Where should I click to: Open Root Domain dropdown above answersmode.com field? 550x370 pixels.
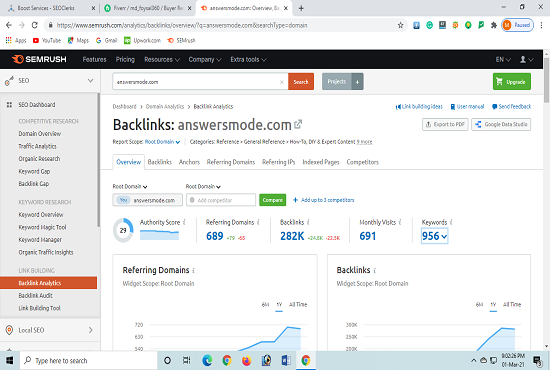130,187
